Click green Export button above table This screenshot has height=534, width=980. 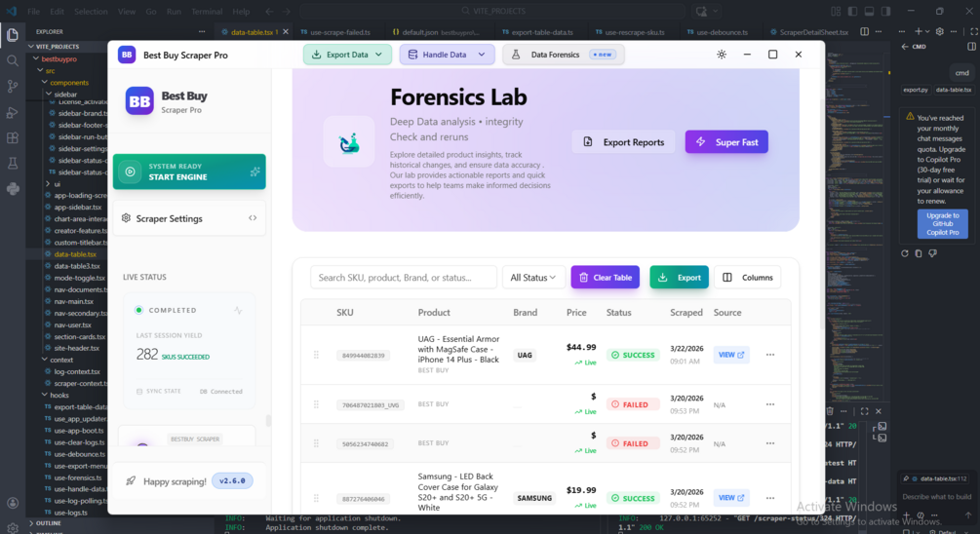680,278
